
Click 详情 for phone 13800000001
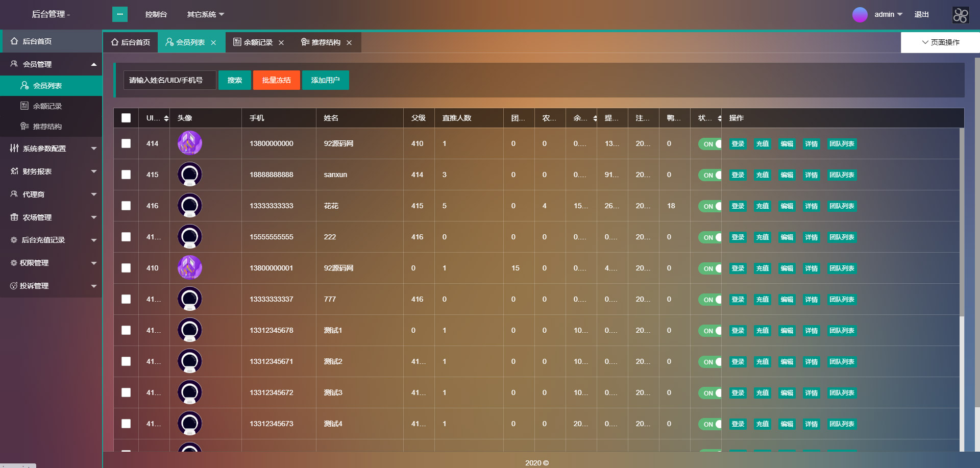812,268
